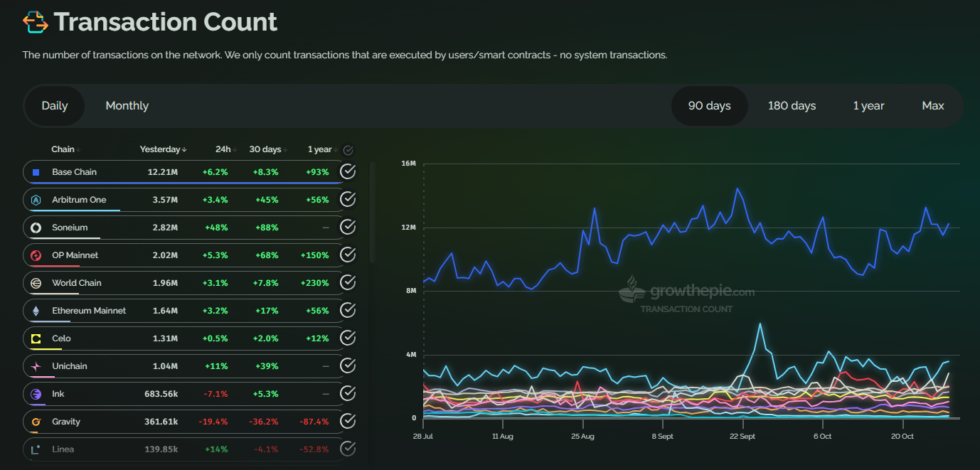Viewport: 980px width, 470px height.
Task: Toggle the Gravity chain checkmark
Action: pyautogui.click(x=347, y=422)
